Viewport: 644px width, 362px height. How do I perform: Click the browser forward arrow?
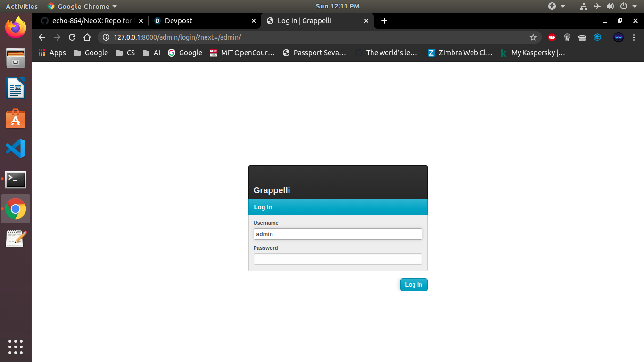point(57,37)
